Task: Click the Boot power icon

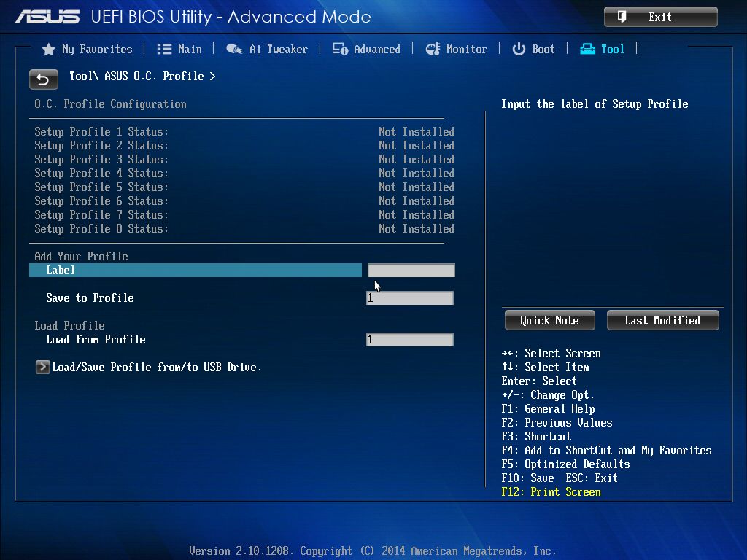Action: pos(519,49)
